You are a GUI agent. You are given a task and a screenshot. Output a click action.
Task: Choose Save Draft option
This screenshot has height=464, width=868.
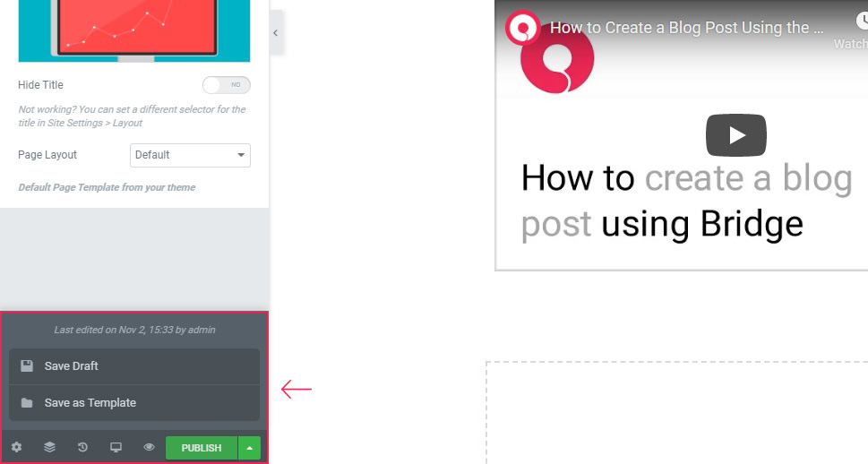[134, 366]
